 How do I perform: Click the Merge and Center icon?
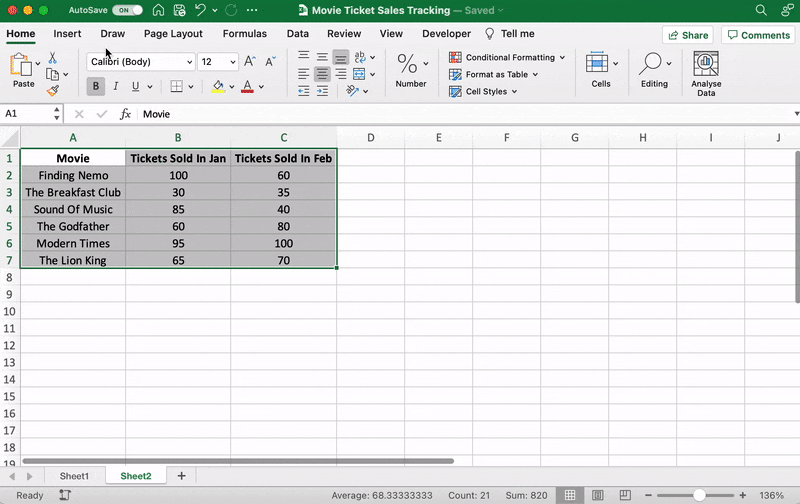tap(359, 74)
